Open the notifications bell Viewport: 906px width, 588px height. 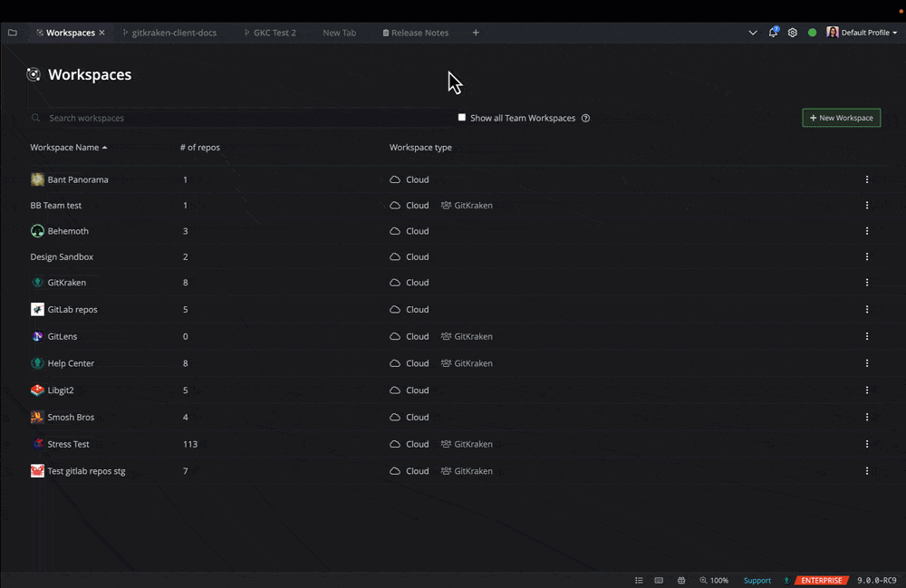(773, 33)
